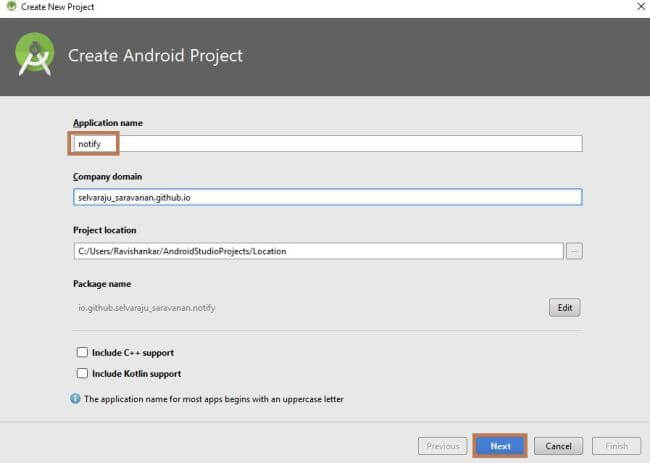Proceed with the Next button
The width and height of the screenshot is (650, 463).
tap(500, 446)
